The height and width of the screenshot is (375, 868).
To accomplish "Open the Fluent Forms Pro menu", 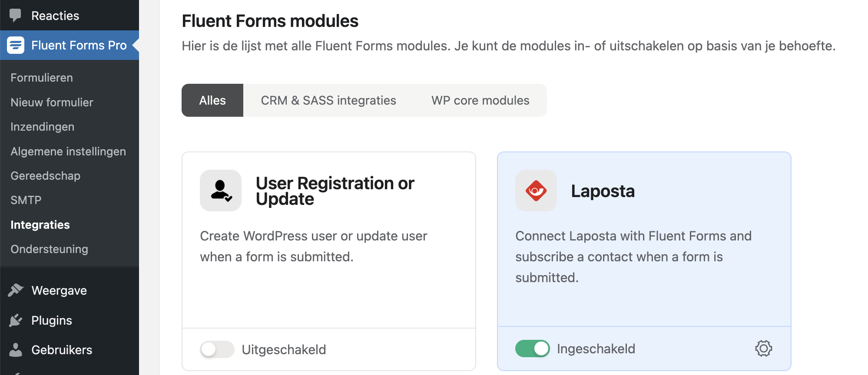I will 70,45.
